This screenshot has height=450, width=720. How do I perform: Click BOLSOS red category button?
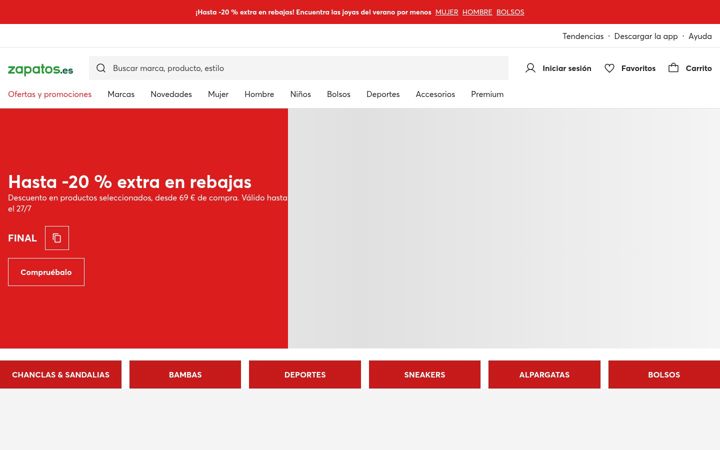click(664, 375)
